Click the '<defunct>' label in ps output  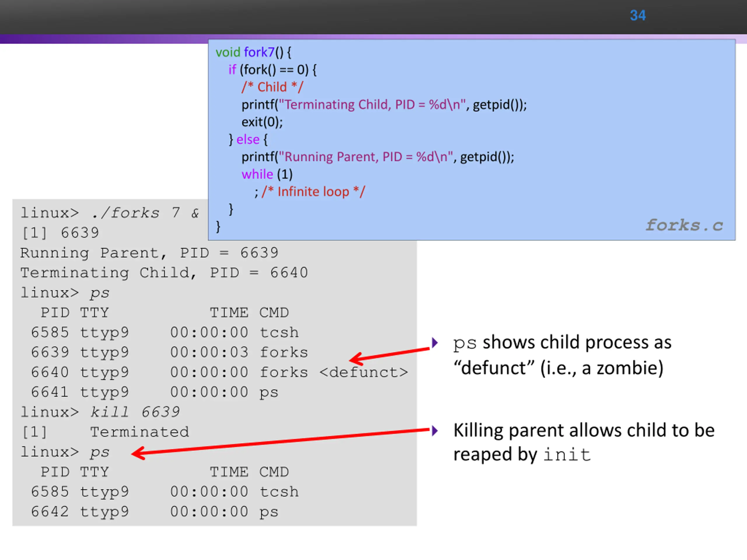tap(363, 372)
